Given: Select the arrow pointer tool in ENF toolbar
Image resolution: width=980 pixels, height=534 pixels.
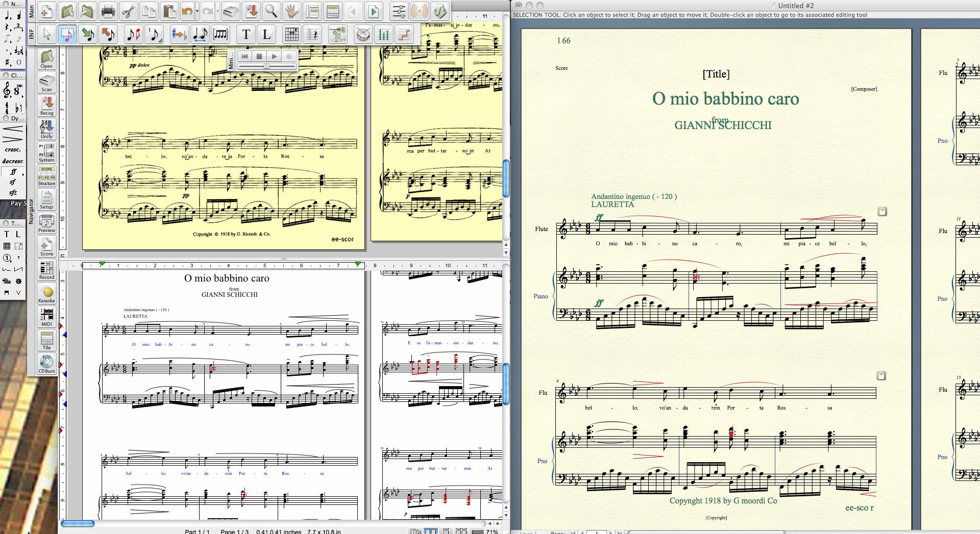Looking at the screenshot, I should [x=47, y=34].
